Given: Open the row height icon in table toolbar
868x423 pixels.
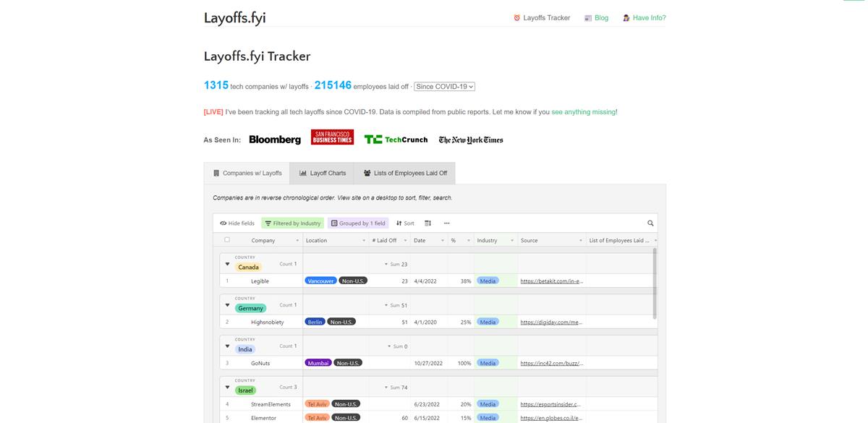Looking at the screenshot, I should coord(427,223).
